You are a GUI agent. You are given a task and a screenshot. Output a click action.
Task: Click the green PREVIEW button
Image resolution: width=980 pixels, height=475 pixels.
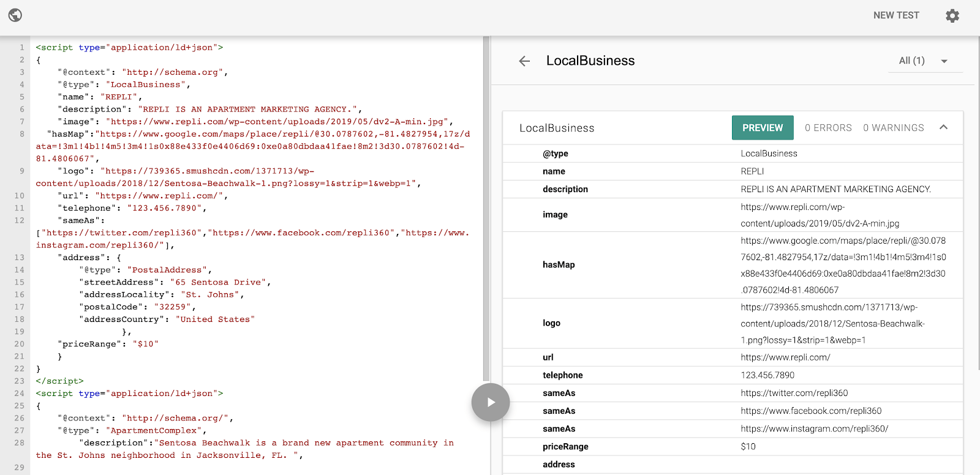(x=763, y=128)
